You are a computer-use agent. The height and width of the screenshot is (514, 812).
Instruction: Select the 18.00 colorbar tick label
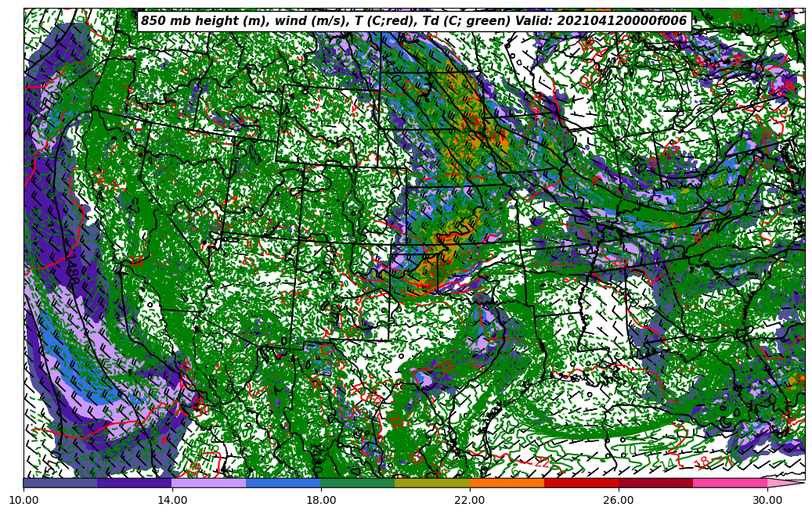(x=321, y=499)
